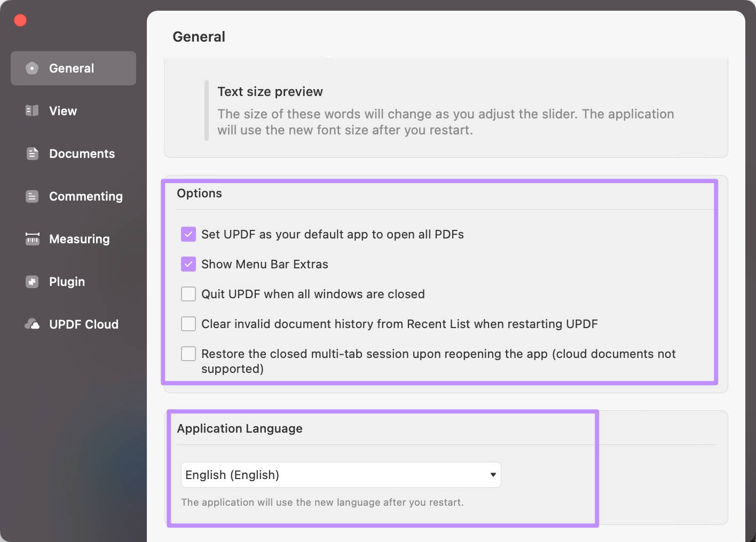Image resolution: width=756 pixels, height=542 pixels.
Task: Click the Plugin puzzle icon
Action: tap(32, 282)
